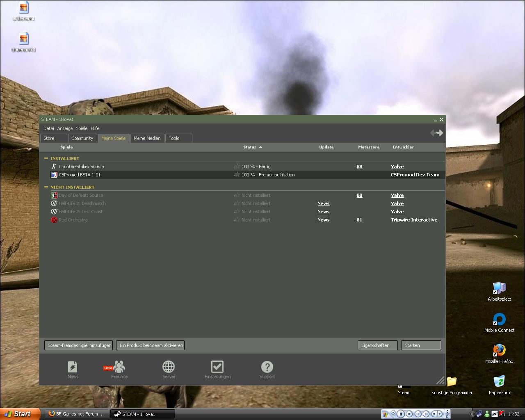Viewport: 525px width, 420px height.
Task: Switch to the Meine Medien tab
Action: (147, 138)
